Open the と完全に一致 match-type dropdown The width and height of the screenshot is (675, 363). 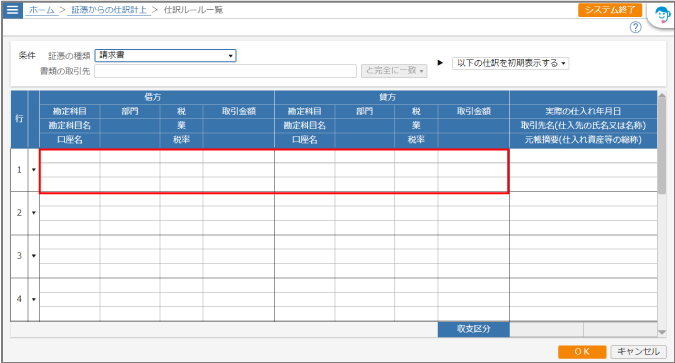pyautogui.click(x=394, y=71)
